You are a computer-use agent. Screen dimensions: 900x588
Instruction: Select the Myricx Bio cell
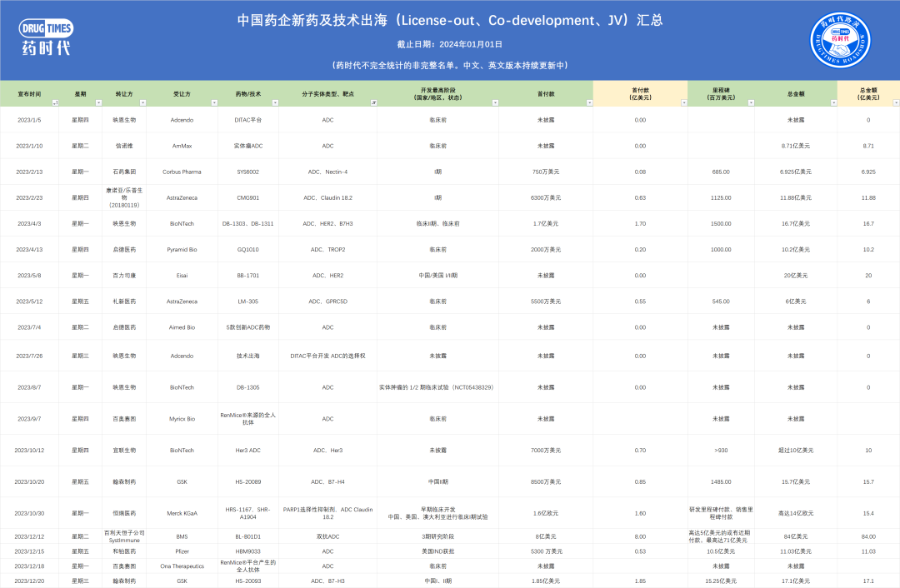tap(182, 419)
